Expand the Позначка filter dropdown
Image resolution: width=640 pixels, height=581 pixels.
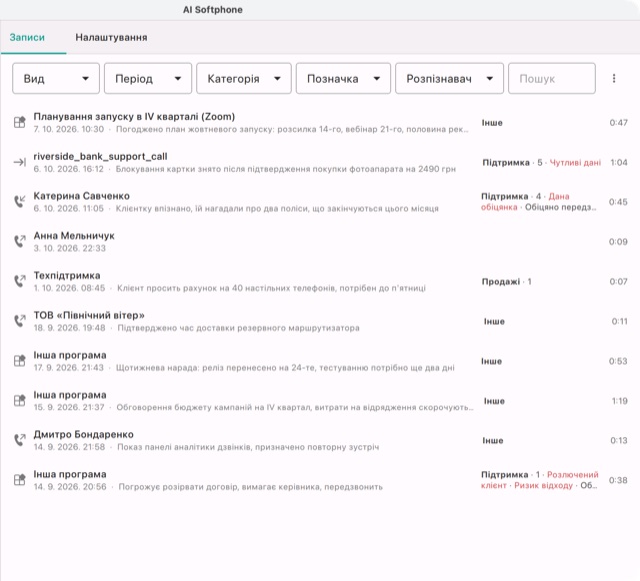point(343,78)
